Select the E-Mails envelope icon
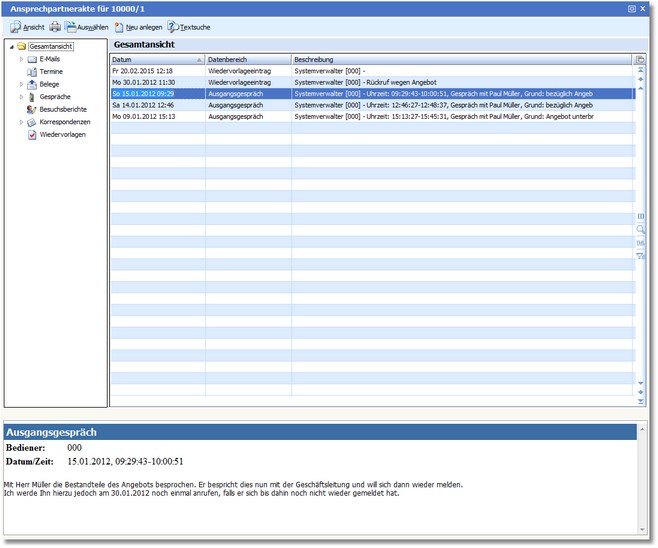The image size is (658, 548). pyautogui.click(x=32, y=59)
